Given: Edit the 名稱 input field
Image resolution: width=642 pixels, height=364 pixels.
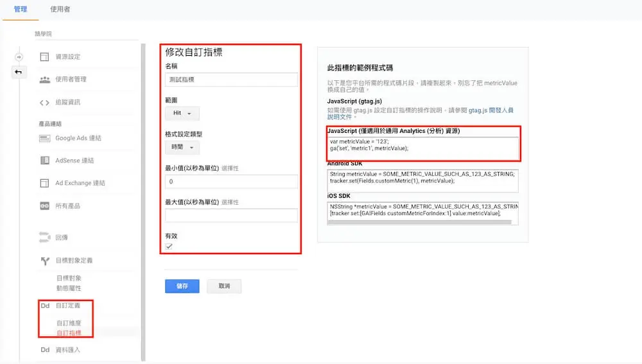Looking at the screenshot, I should click(231, 80).
